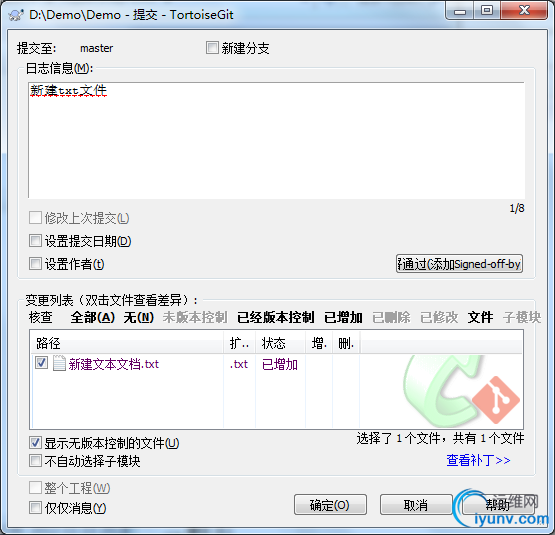Viewport: 555px width, 535px height.
Task: Select the 新建文本文档.txt file icon
Action: (59, 363)
